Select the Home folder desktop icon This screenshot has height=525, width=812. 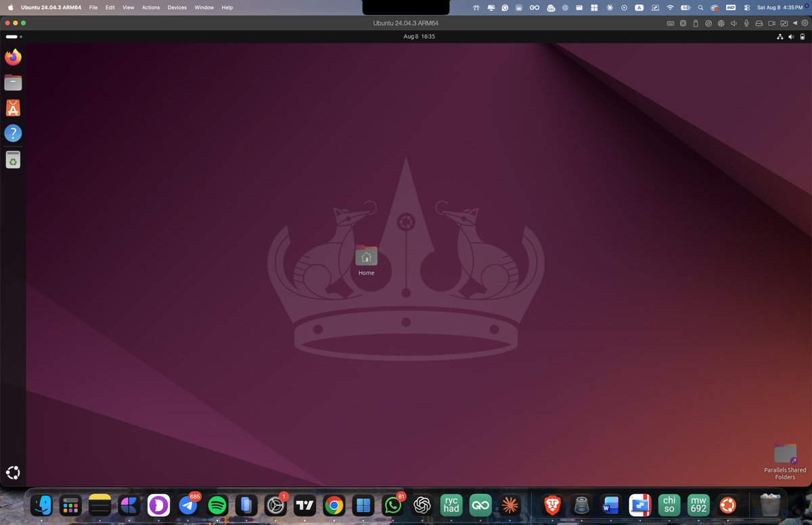click(x=366, y=261)
